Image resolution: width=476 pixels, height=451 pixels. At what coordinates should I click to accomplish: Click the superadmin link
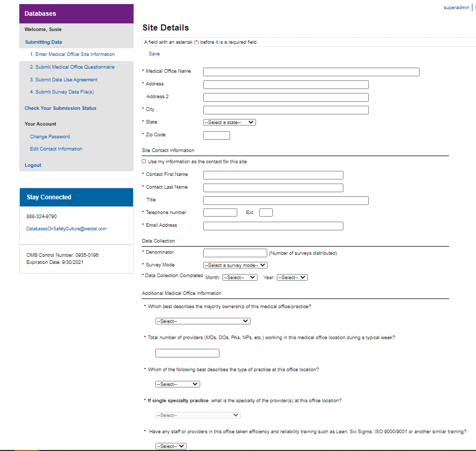[x=456, y=8]
